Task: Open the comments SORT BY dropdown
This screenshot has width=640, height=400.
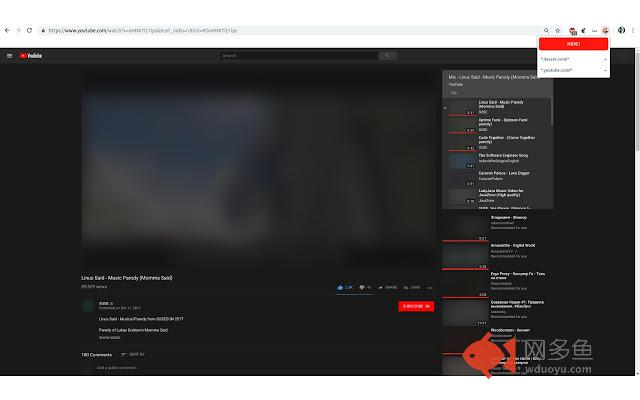Action: tap(133, 355)
